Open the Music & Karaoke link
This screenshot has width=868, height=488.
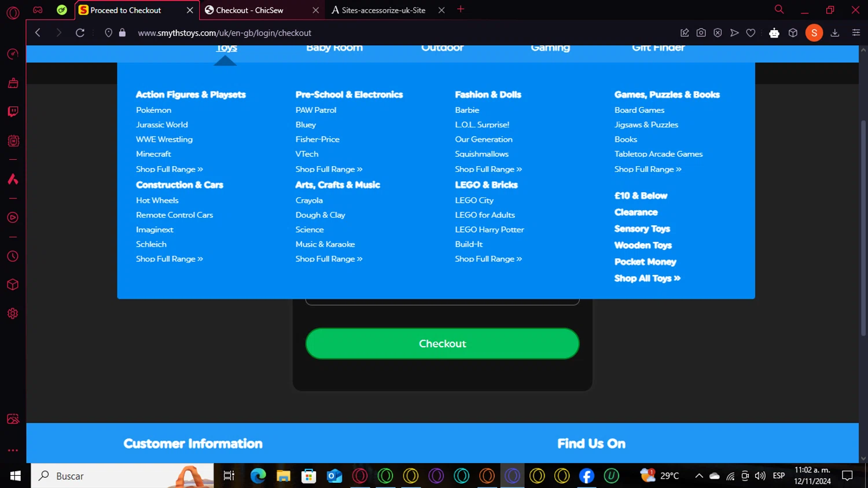point(325,244)
